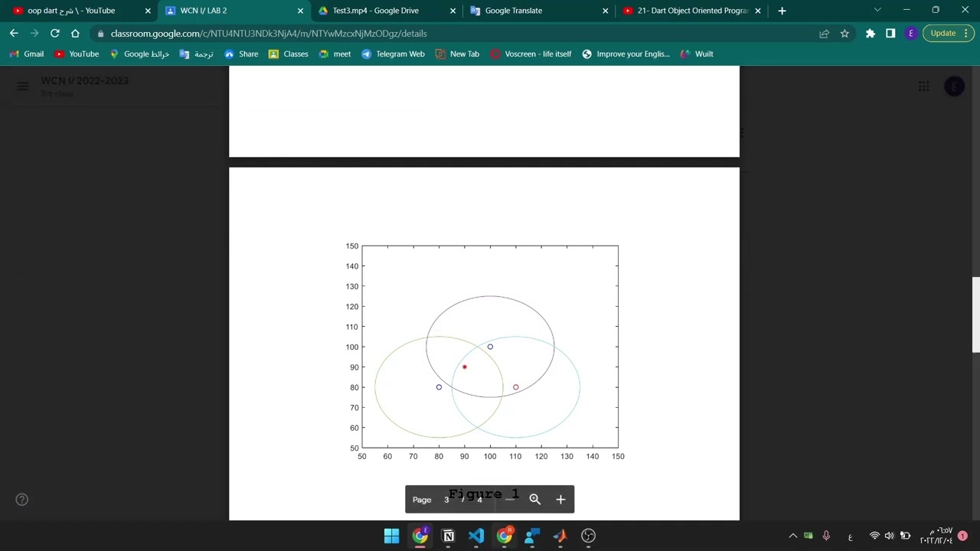Image resolution: width=980 pixels, height=551 pixels.
Task: Open the Classes bookmark
Action: click(x=288, y=54)
